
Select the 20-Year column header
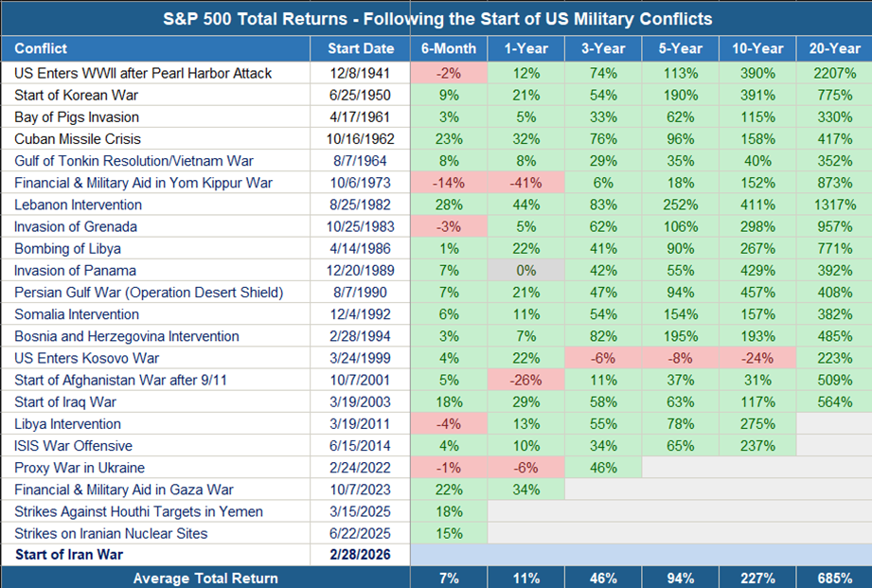coord(833,48)
